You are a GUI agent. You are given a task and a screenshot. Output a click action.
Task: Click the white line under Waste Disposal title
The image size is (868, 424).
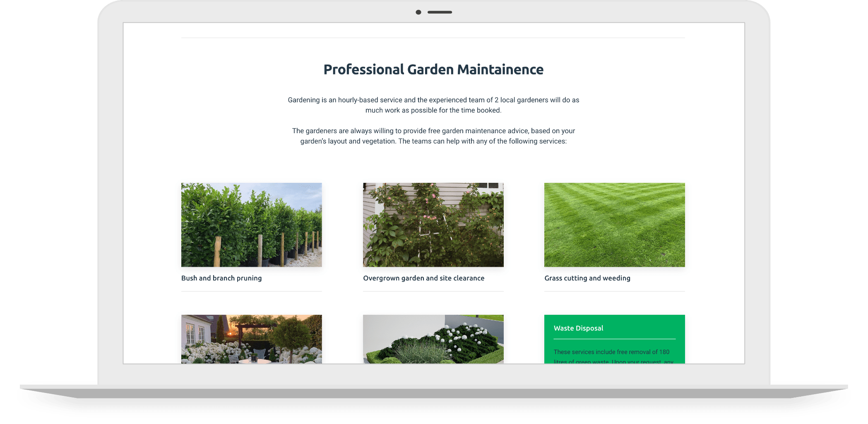(x=614, y=339)
